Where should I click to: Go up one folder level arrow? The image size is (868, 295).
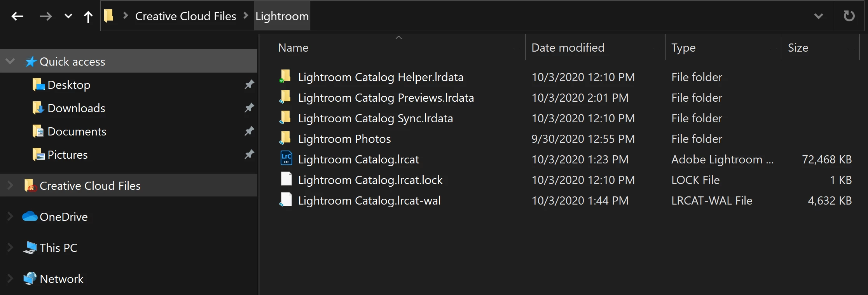tap(88, 17)
